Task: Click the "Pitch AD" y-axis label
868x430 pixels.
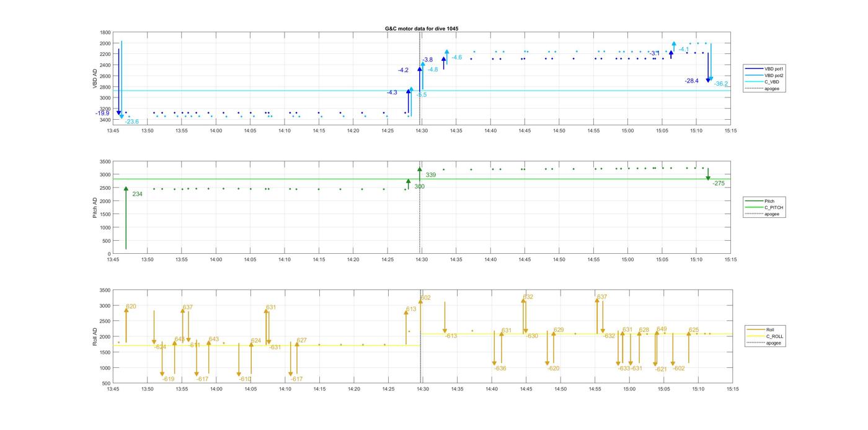Action: [x=95, y=208]
